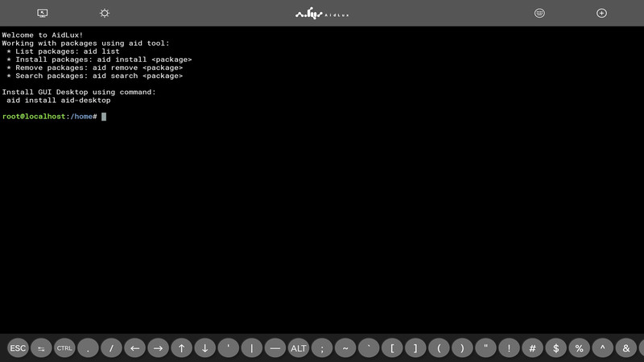Tap the left parenthesis key
The image size is (644, 362).
439,348
